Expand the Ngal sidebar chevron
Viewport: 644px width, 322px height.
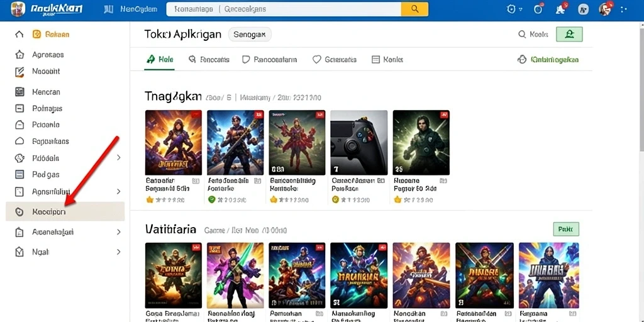(118, 252)
